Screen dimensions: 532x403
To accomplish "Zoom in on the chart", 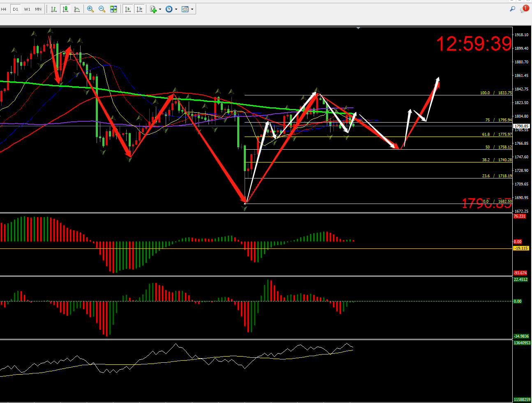I will tap(90, 9).
